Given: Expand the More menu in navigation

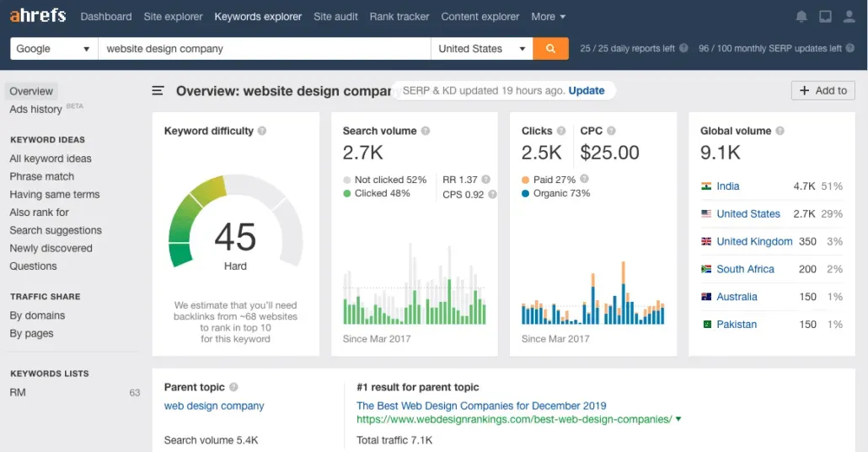Looking at the screenshot, I should [x=549, y=17].
